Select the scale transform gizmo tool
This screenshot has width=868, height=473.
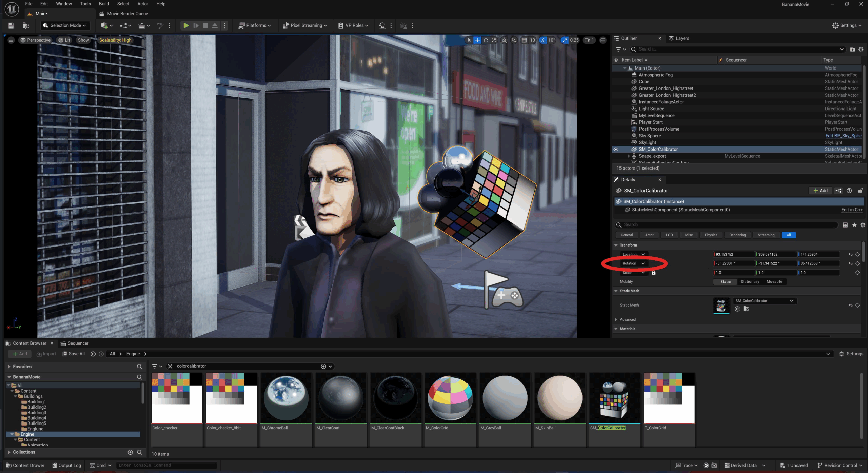(x=494, y=40)
